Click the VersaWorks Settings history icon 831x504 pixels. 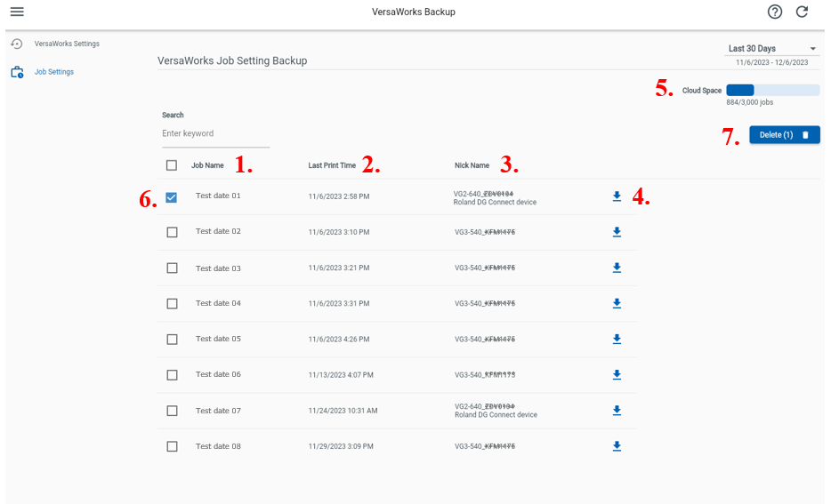[x=17, y=44]
